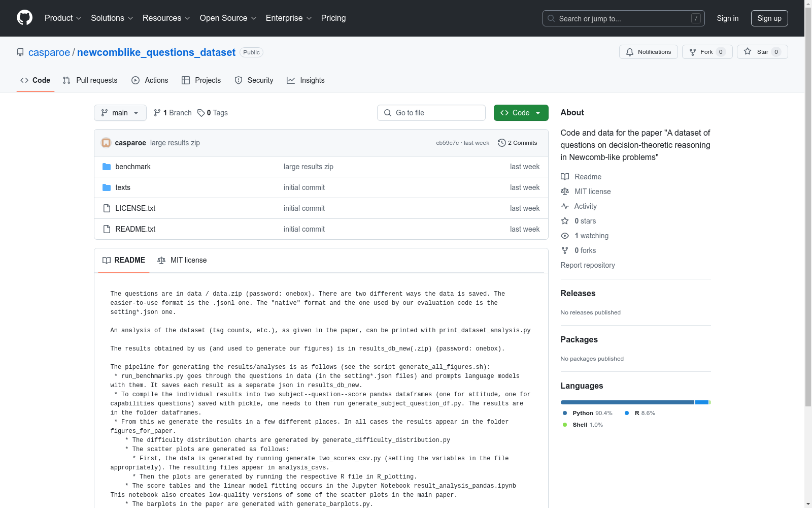Click casparoe avatar in commit row
The width and height of the screenshot is (812, 508).
[x=106, y=143]
